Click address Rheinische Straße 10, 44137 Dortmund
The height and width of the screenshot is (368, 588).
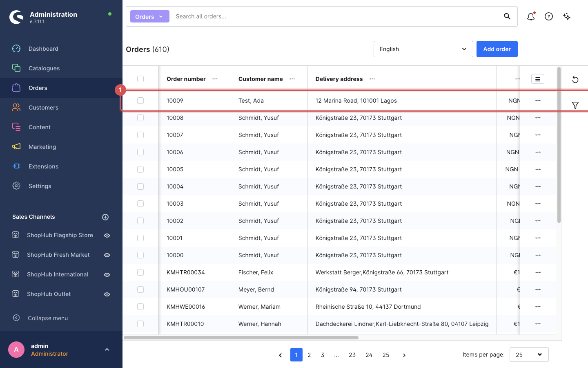coord(368,307)
